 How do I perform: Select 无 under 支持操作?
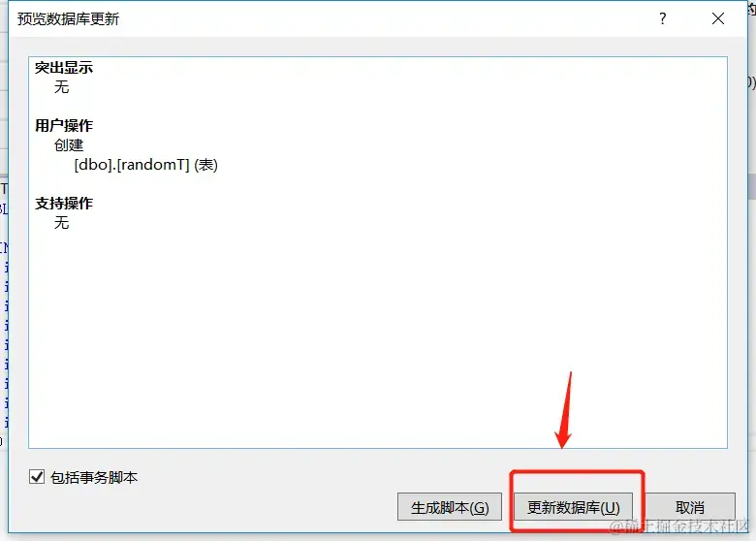tap(61, 223)
